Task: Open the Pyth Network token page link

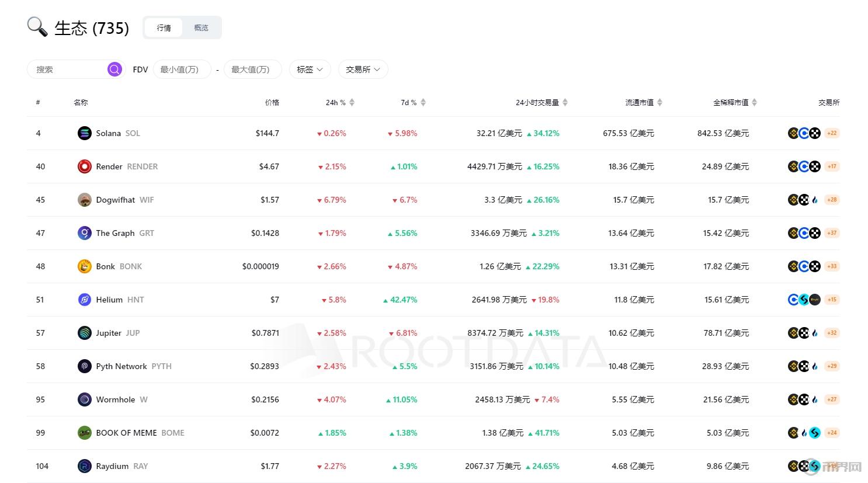Action: tap(121, 366)
